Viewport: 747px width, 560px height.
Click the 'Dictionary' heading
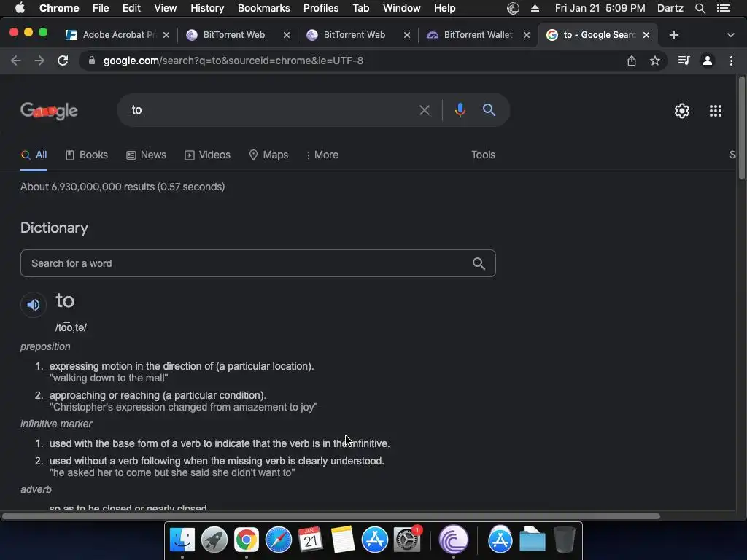point(54,227)
